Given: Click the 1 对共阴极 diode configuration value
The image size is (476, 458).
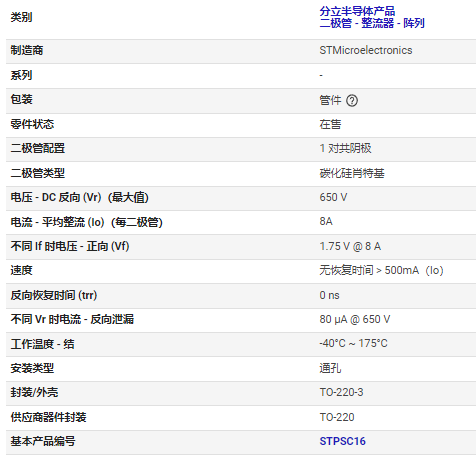Looking at the screenshot, I should click(x=345, y=148).
